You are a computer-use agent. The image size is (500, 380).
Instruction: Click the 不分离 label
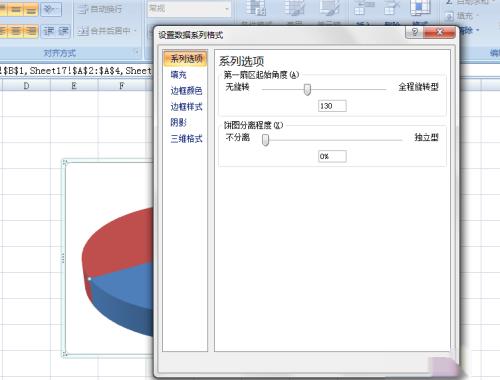[x=238, y=137]
